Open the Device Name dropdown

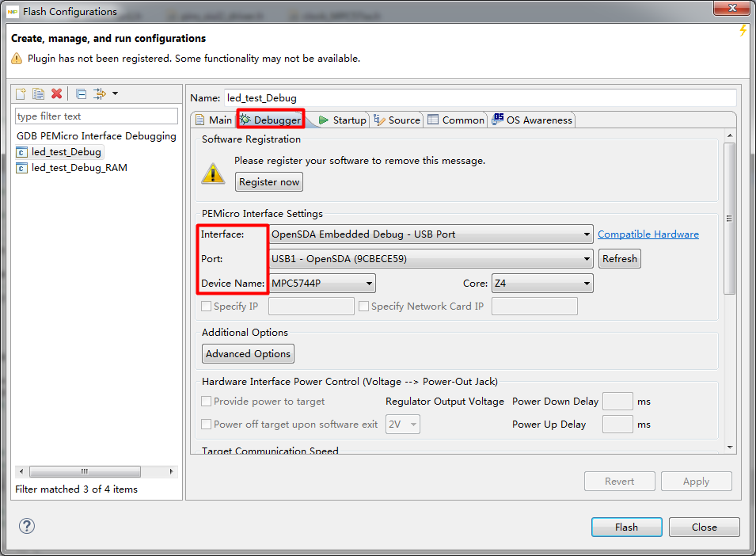point(322,284)
